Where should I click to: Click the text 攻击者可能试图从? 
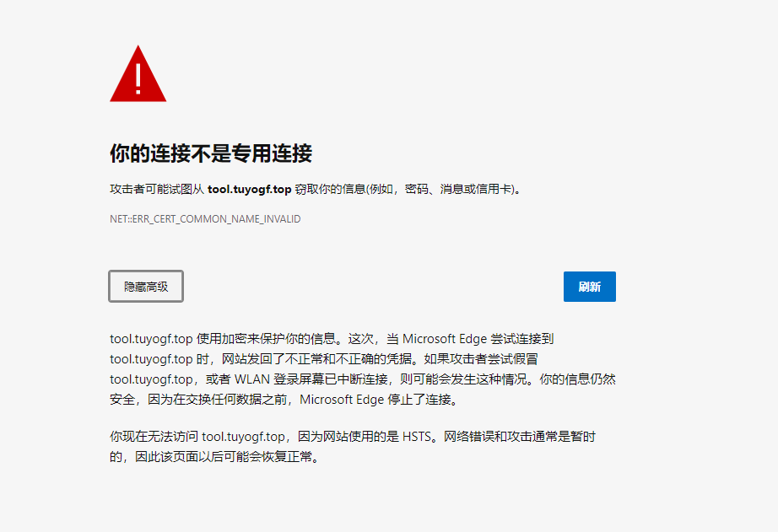(157, 189)
